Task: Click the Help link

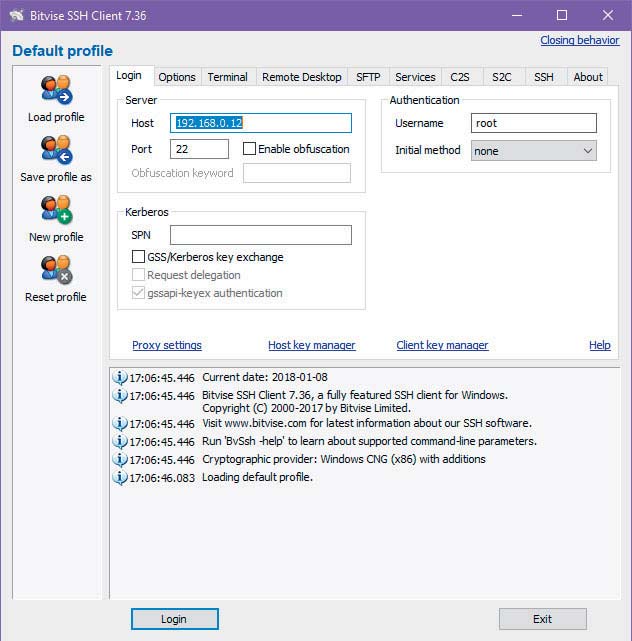Action: coord(600,345)
